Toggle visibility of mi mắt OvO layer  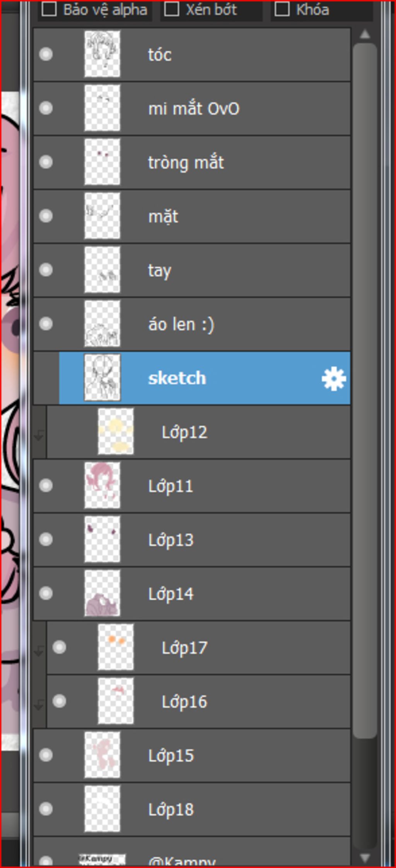46,108
